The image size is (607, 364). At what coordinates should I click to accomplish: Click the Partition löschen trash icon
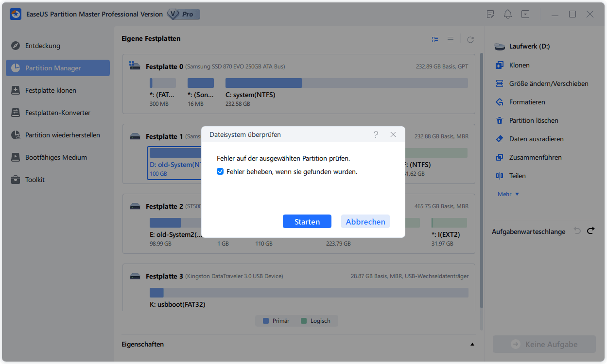tap(499, 120)
